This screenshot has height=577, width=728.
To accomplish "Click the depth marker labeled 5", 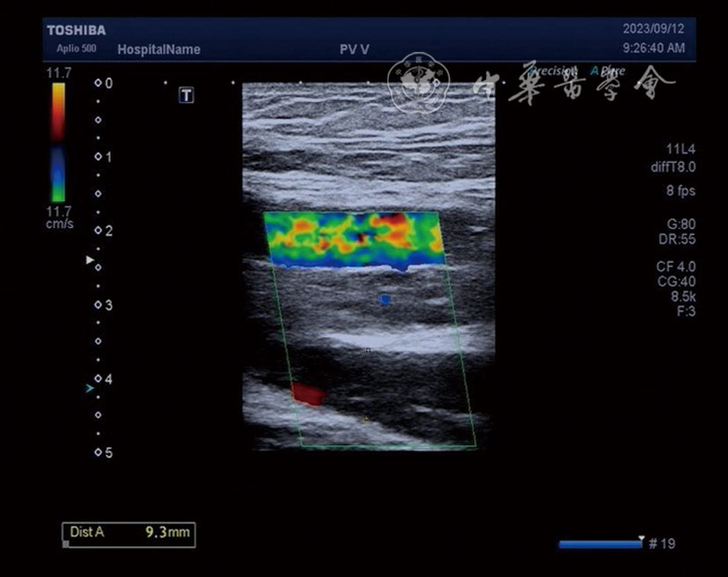I will coord(103,452).
